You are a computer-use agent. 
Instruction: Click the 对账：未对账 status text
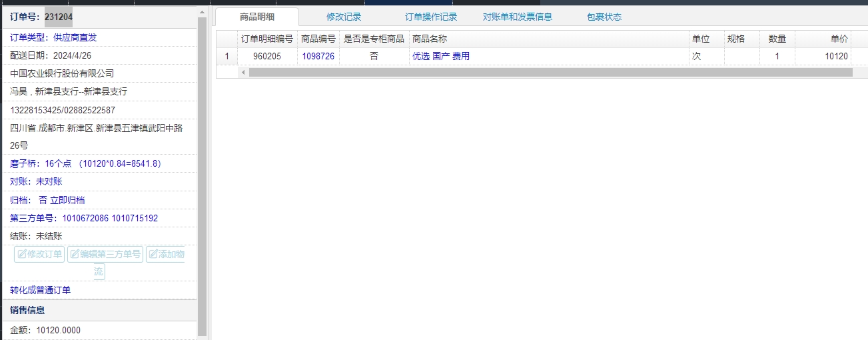click(x=36, y=181)
